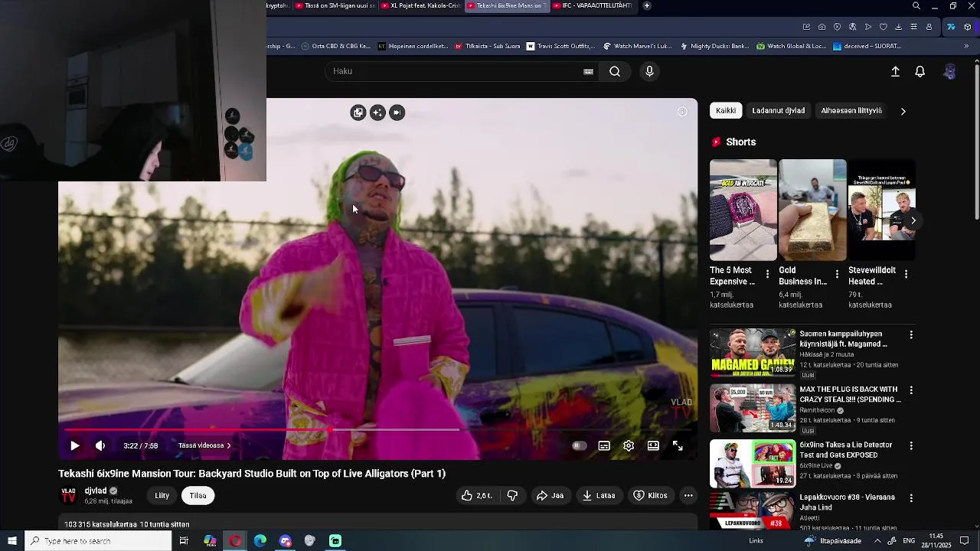Join the channel with Liity button
Viewport: 980px width, 551px height.
point(162,495)
